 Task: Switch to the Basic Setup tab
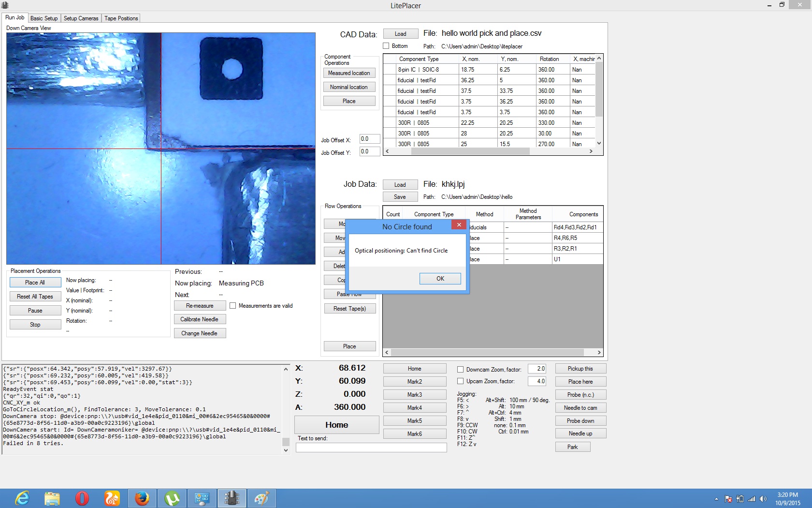tap(44, 18)
